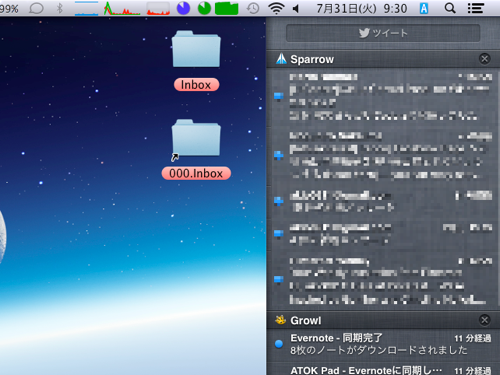Click the Sparrow app icon in header
The width and height of the screenshot is (500, 375).
281,59
